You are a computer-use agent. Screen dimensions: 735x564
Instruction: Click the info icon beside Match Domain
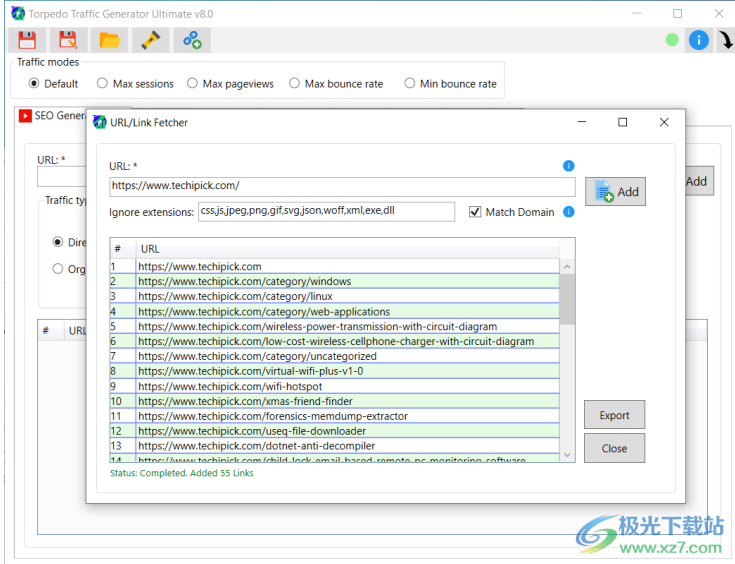coord(568,211)
